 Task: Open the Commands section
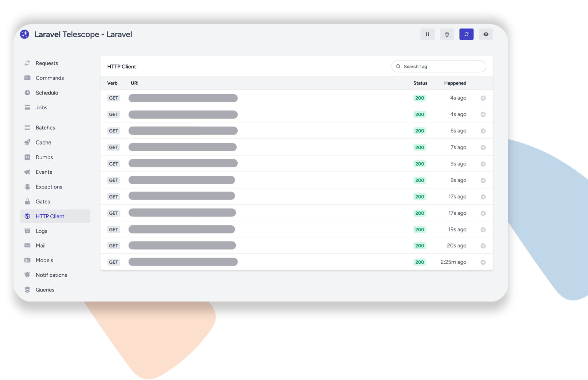click(50, 78)
